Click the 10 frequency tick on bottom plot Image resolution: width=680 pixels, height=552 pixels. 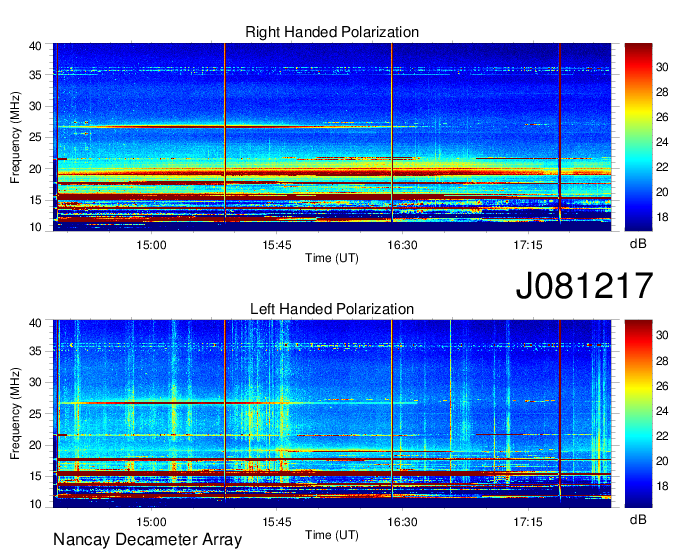(35, 504)
